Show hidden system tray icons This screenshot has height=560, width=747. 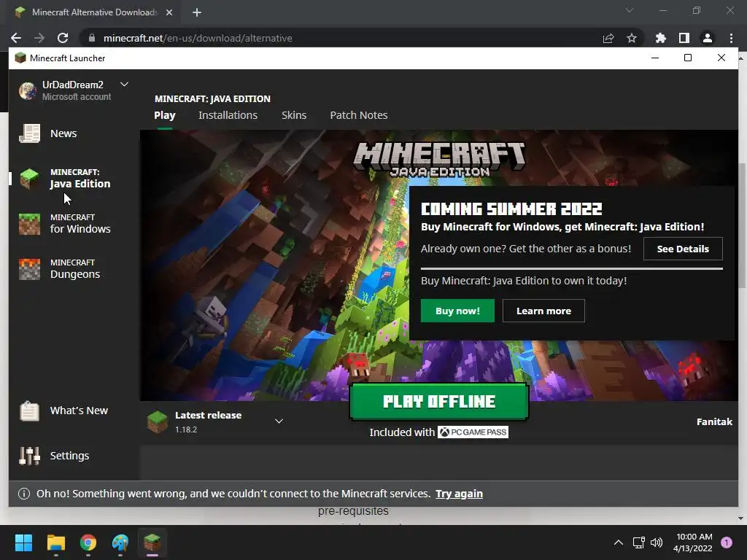click(619, 542)
